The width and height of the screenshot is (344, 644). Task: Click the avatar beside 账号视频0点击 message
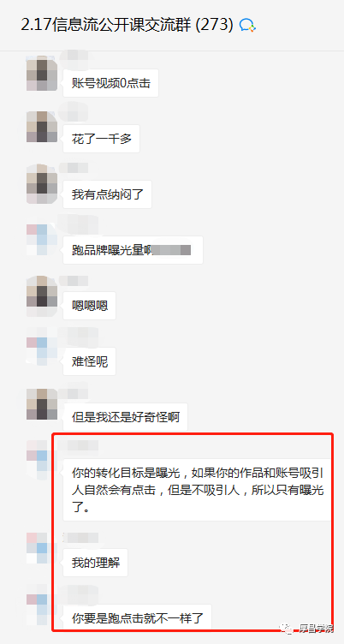pyautogui.click(x=41, y=73)
